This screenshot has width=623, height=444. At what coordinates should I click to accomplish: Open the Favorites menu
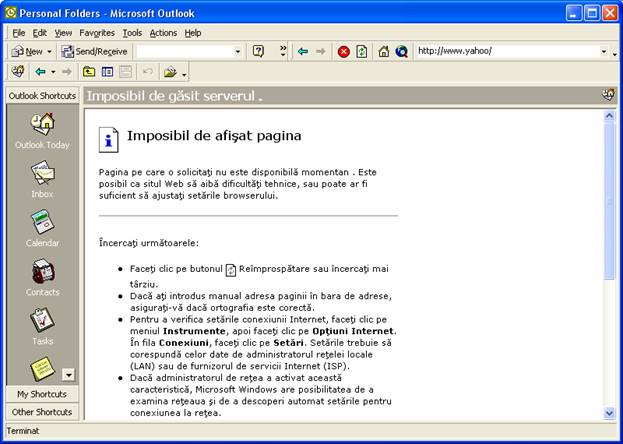tap(97, 33)
